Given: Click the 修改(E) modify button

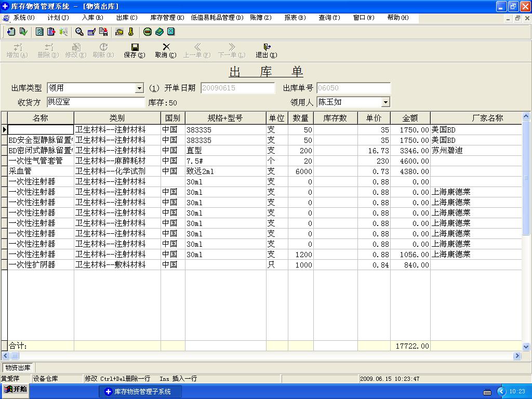Looking at the screenshot, I should coord(76,50).
